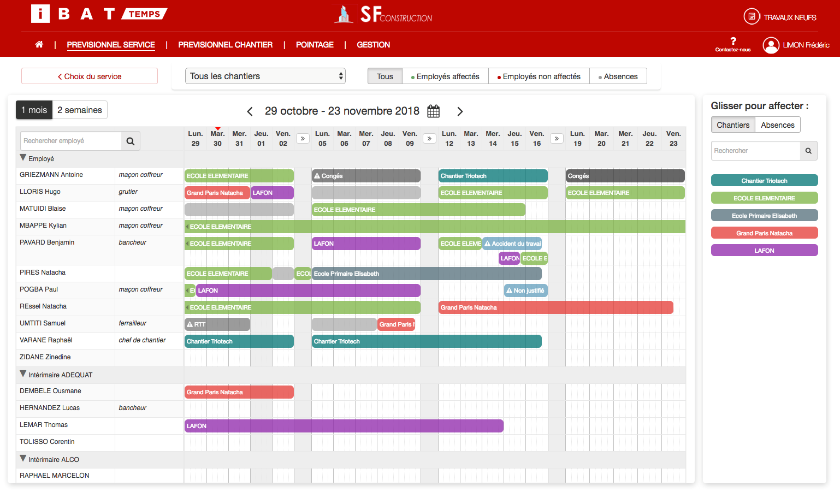Screen dimensions: 840x504
Task: Click the employee search magnifier icon
Action: 131,141
